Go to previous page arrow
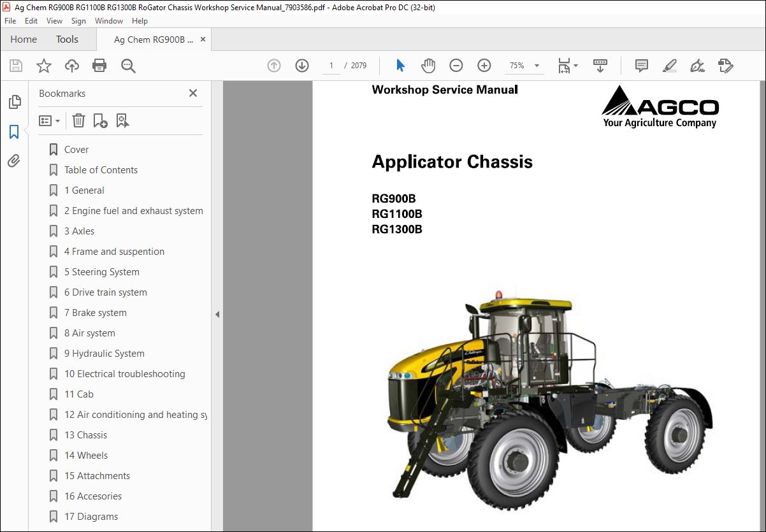Viewport: 766px width, 532px height. pyautogui.click(x=274, y=66)
